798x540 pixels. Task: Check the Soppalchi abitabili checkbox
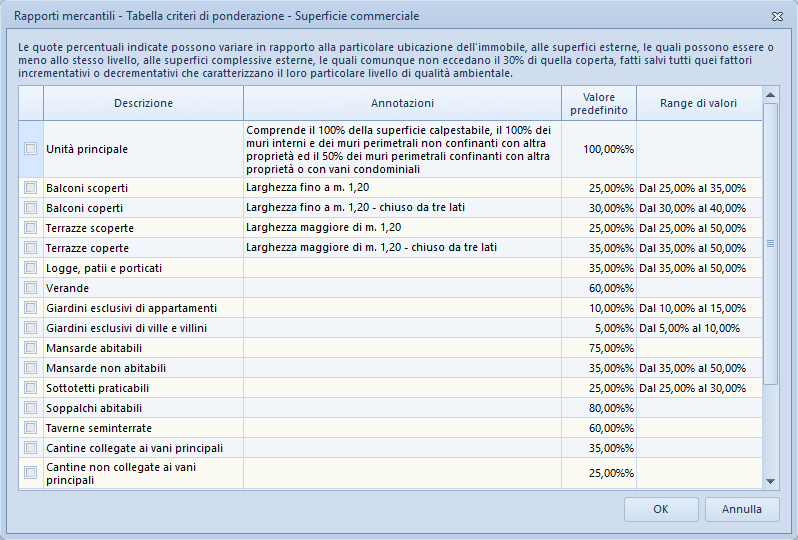(31, 408)
